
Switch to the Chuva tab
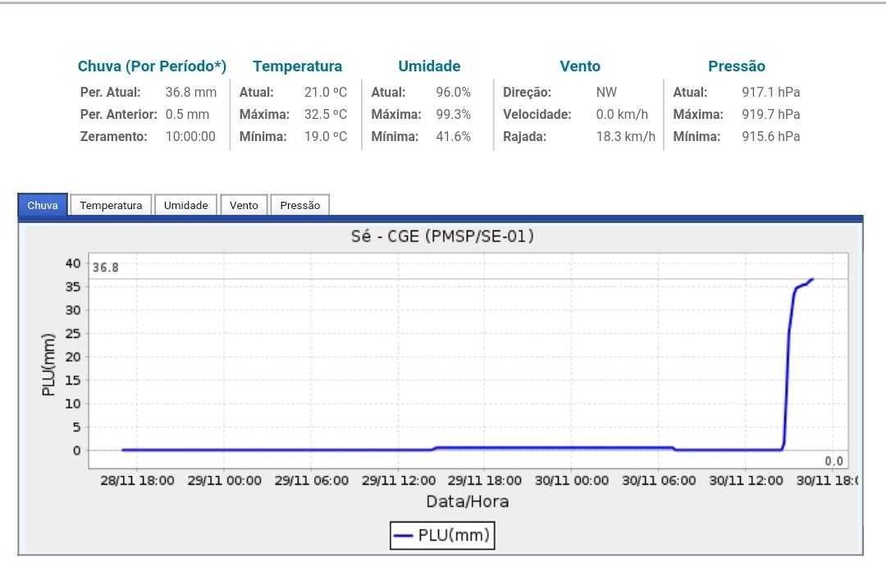click(43, 205)
